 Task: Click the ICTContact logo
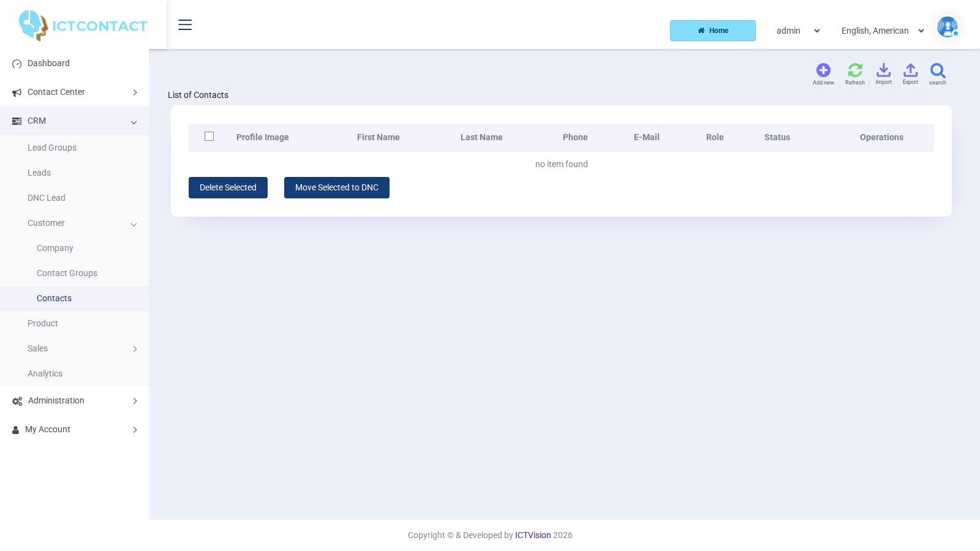(x=83, y=26)
